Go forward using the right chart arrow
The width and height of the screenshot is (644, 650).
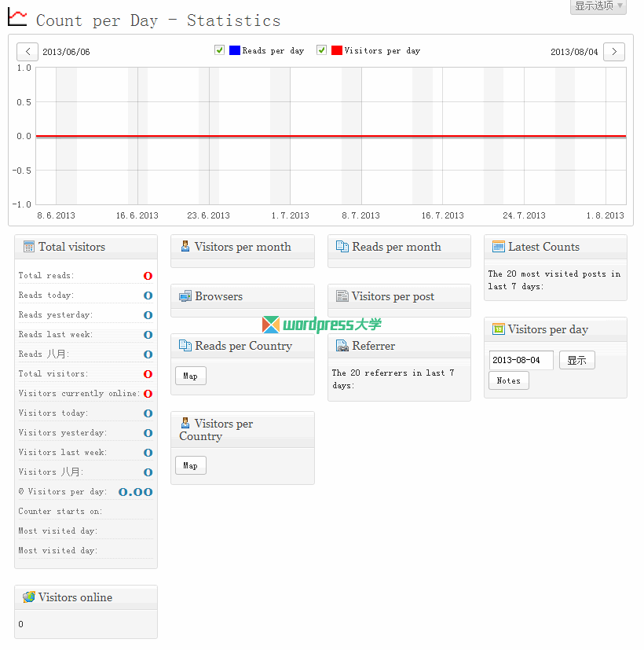coord(614,51)
